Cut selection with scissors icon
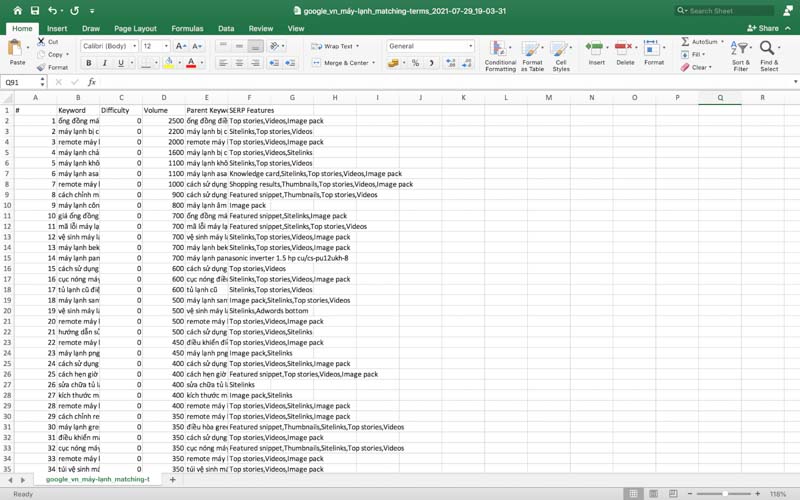Image resolution: width=800 pixels, height=500 pixels. tap(41, 41)
